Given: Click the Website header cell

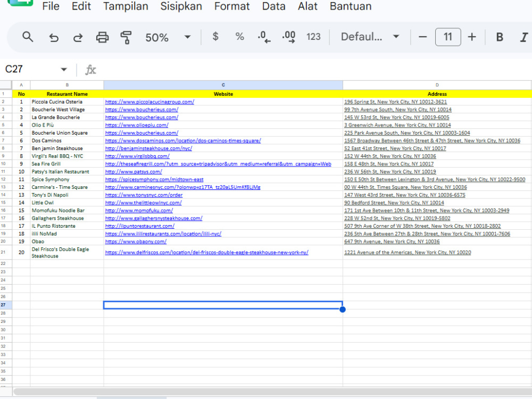Looking at the screenshot, I should point(223,94).
